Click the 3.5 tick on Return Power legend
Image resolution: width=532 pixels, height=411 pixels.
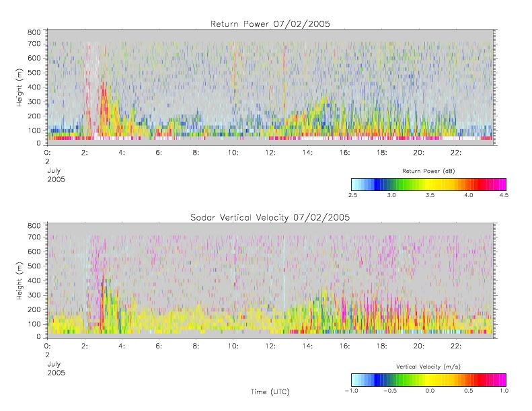(430, 195)
